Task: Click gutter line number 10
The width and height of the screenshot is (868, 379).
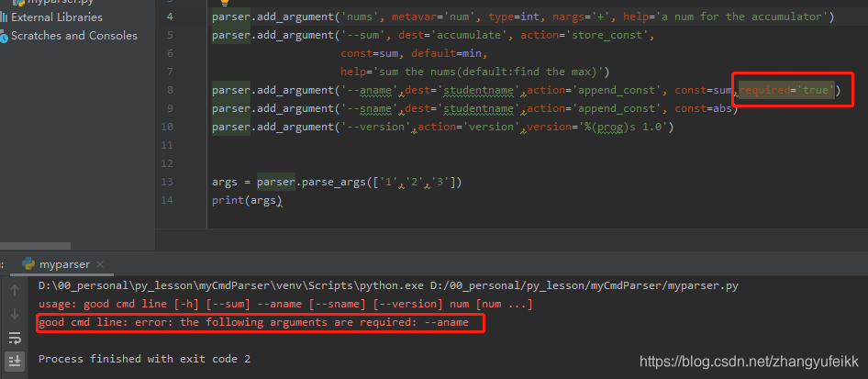Action: coord(167,127)
